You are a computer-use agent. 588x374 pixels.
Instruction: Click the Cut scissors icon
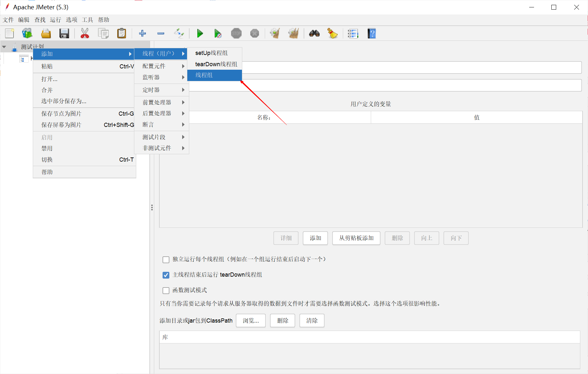[85, 33]
